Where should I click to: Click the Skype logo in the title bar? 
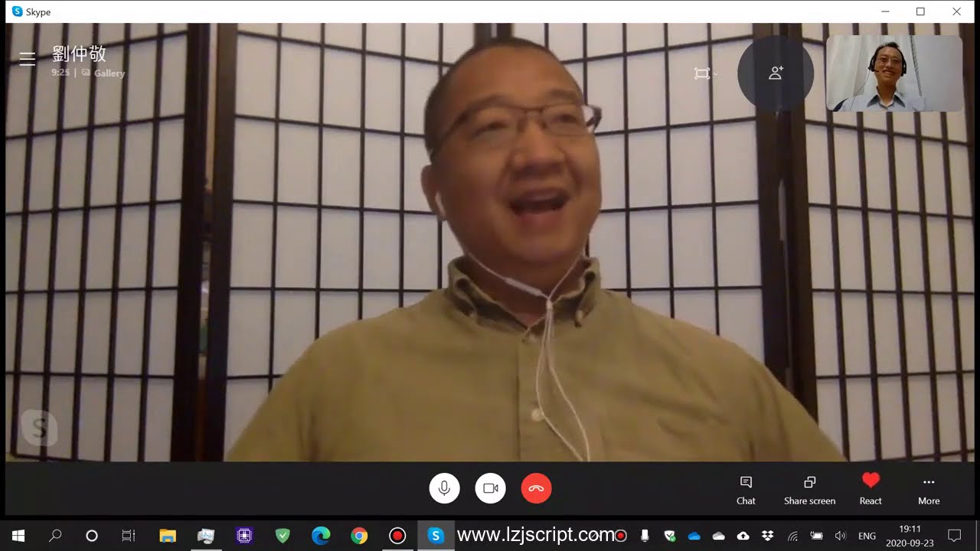17,11
